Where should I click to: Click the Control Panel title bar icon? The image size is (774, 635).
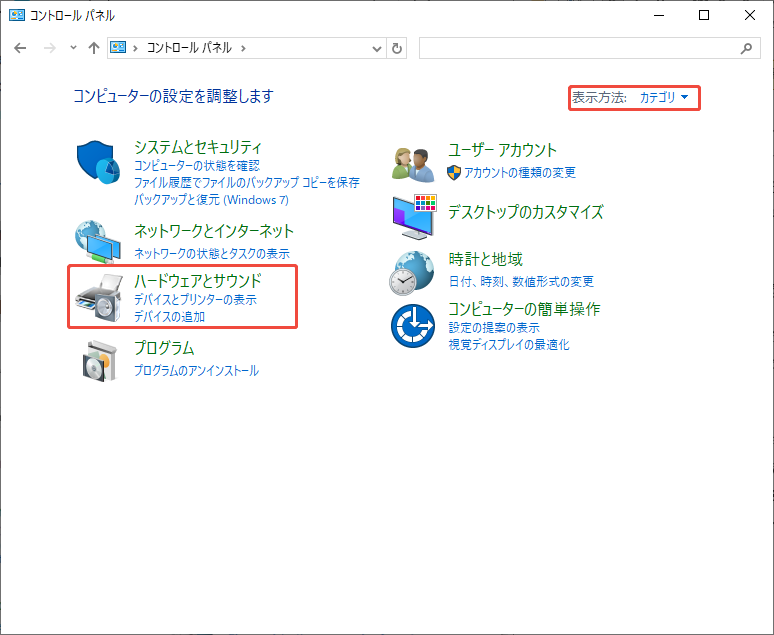point(17,15)
